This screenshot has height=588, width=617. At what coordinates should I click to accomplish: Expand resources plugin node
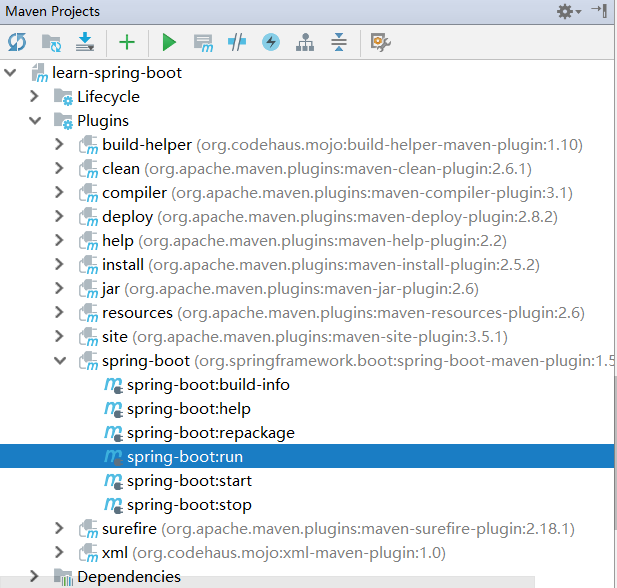[59, 312]
